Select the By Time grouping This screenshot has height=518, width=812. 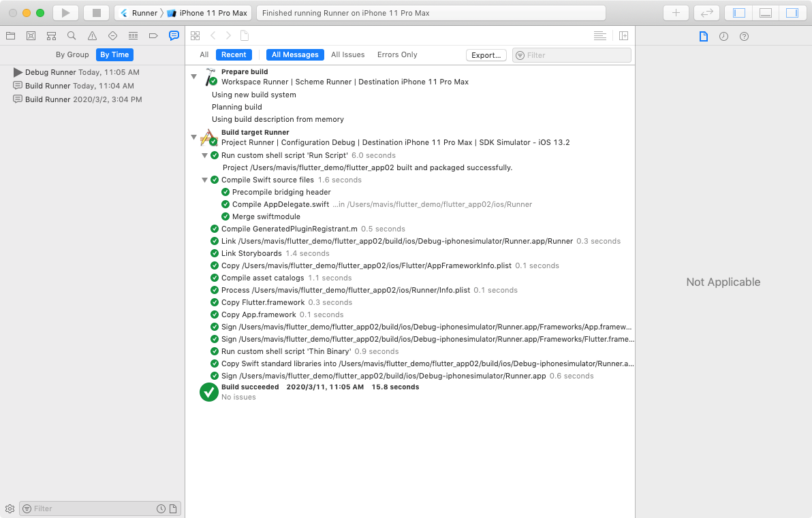[114, 55]
